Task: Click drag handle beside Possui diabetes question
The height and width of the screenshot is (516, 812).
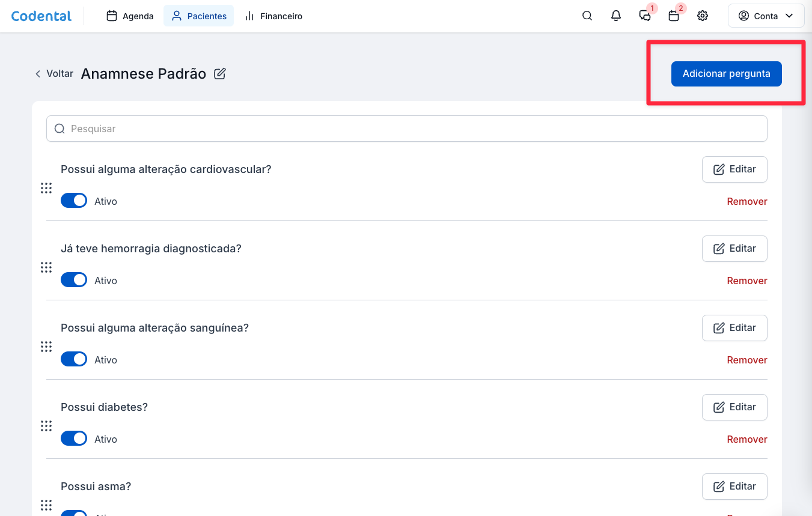Action: click(x=46, y=426)
